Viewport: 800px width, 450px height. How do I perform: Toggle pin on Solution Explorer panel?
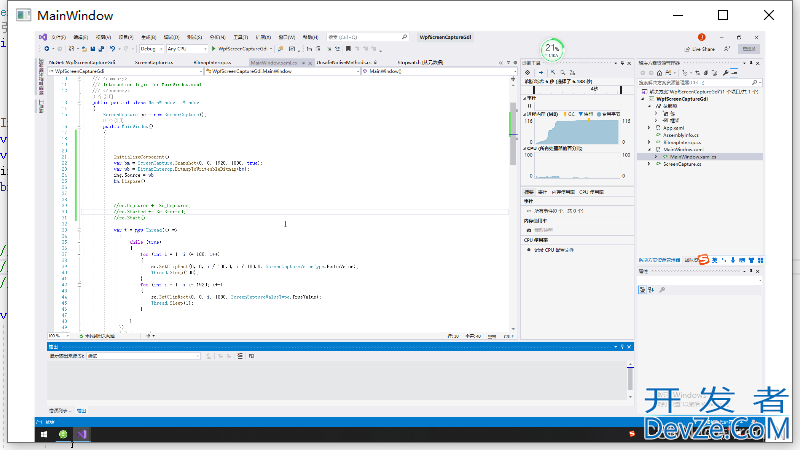751,63
